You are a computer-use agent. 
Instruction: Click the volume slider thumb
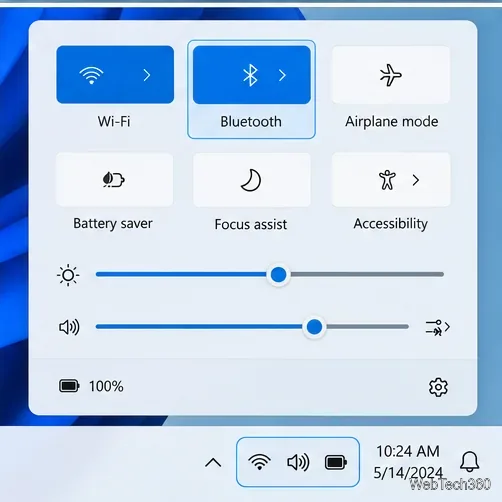pos(314,327)
